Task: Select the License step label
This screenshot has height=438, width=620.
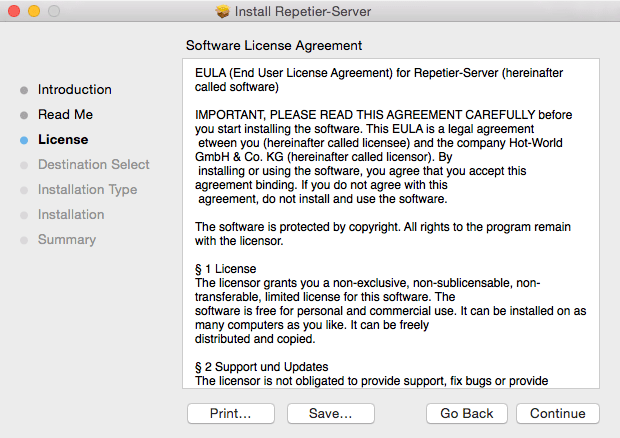Action: coord(63,140)
